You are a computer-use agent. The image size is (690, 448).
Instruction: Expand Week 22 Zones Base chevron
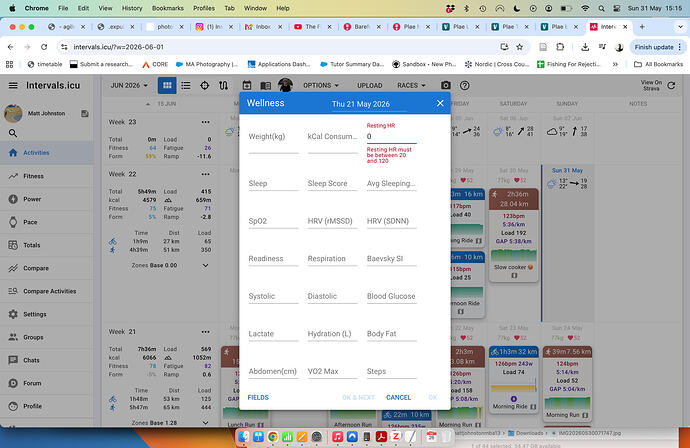(205, 265)
